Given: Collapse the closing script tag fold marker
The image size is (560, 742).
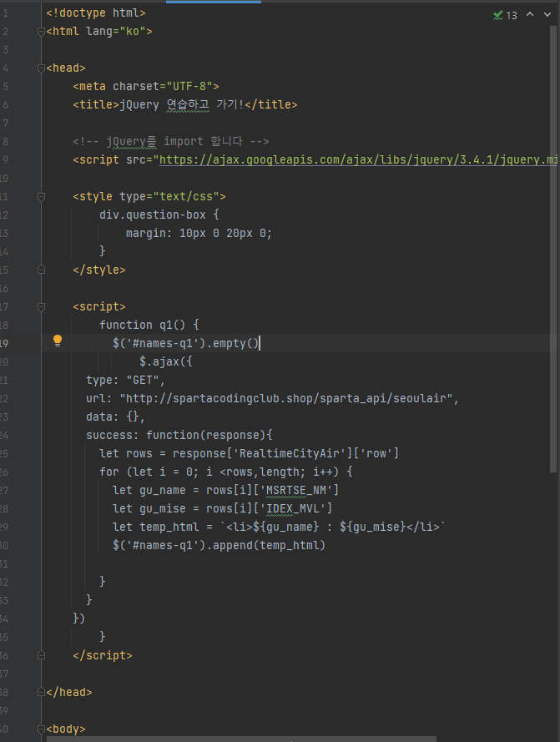Looking at the screenshot, I should click(41, 655).
